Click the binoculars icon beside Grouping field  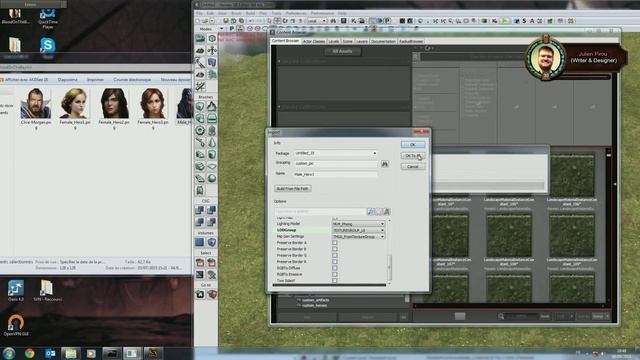[384, 164]
